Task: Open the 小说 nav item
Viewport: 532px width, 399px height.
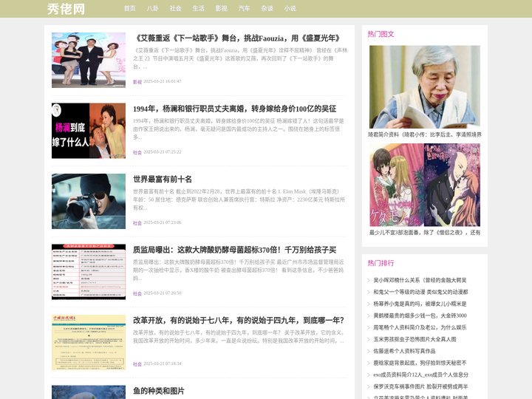Action: pos(290,8)
